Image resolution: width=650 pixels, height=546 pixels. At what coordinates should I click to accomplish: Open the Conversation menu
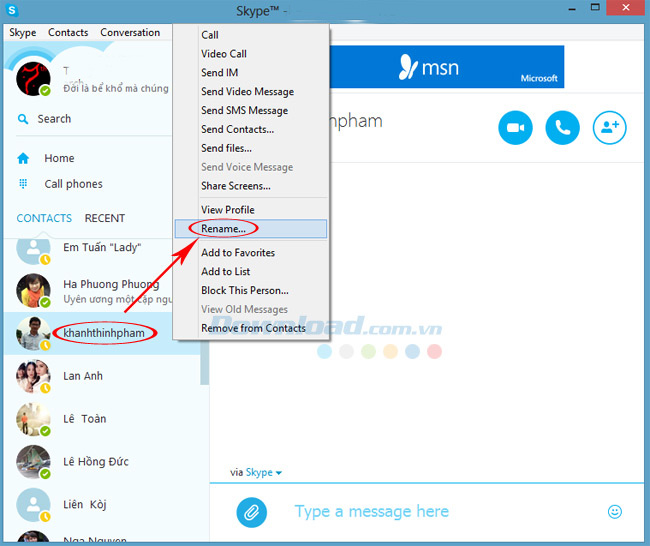click(x=130, y=32)
